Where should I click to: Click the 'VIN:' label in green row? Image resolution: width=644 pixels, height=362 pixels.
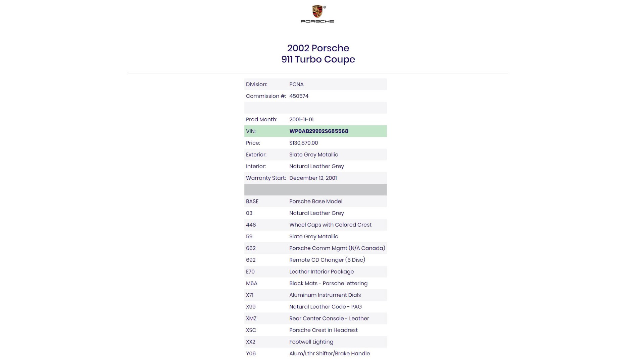click(251, 131)
